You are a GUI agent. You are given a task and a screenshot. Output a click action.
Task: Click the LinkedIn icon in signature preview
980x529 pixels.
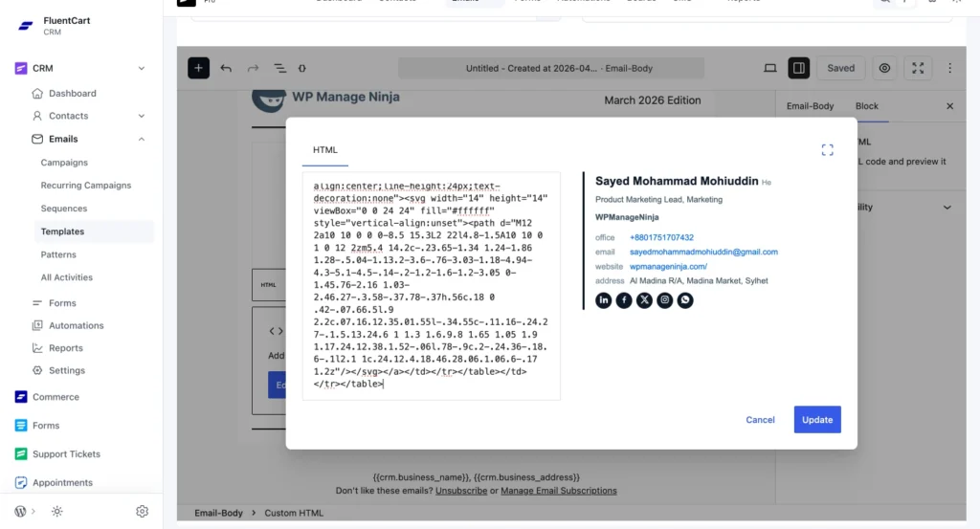click(603, 300)
